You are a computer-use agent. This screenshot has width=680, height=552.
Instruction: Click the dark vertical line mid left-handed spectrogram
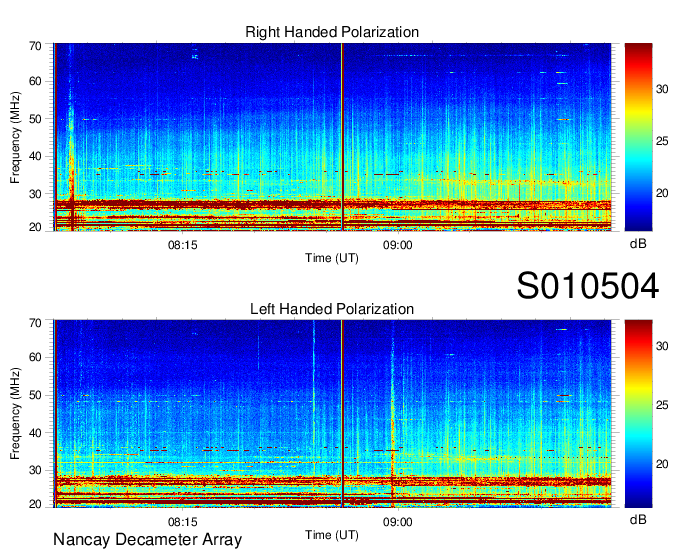click(342, 414)
